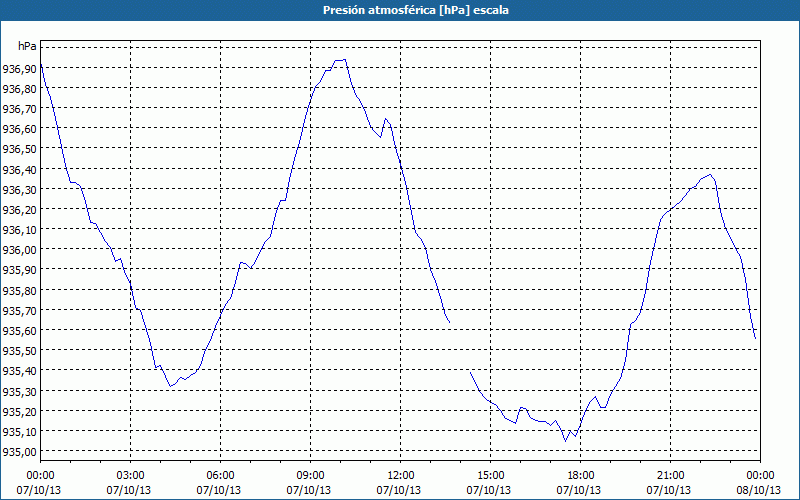800x500 pixels.
Task: Click the '935,90' y-axis value
Action: [19, 270]
